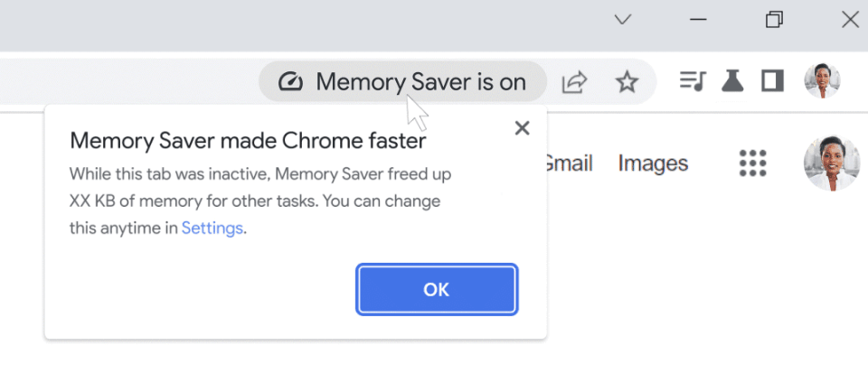Restore down the Chrome window
The height and width of the screenshot is (392, 868).
pyautogui.click(x=774, y=20)
